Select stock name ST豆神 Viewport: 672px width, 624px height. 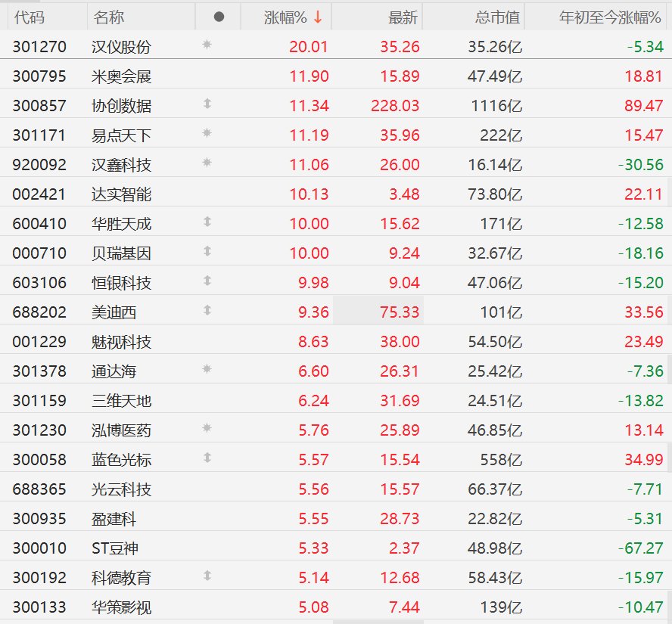coord(115,548)
